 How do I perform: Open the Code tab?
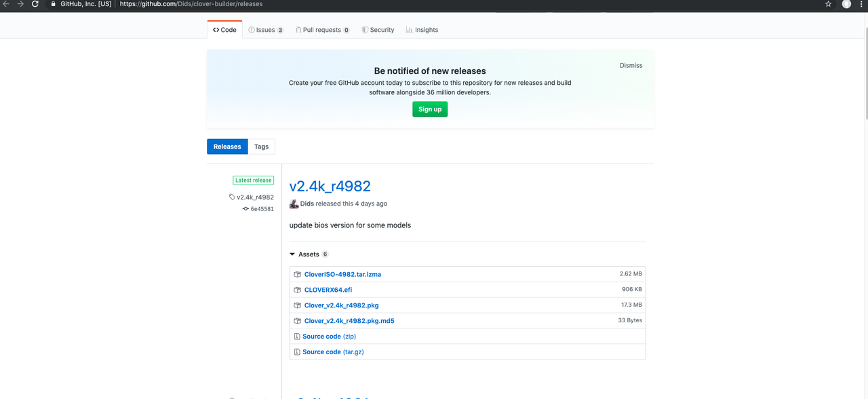click(x=224, y=30)
